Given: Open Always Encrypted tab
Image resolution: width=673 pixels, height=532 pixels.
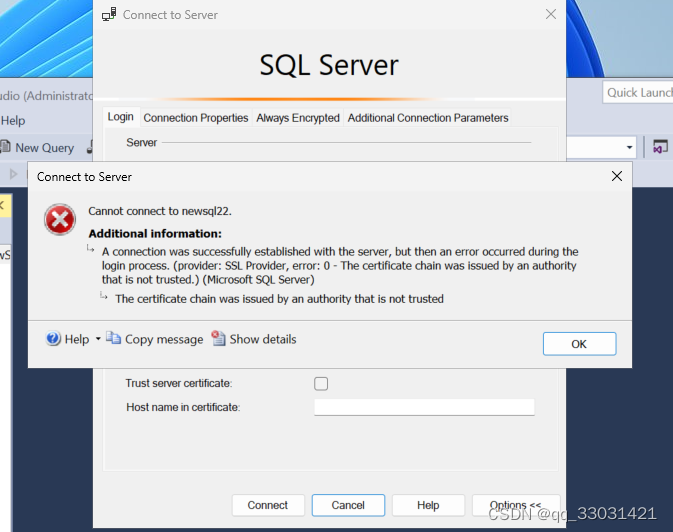Looking at the screenshot, I should (x=298, y=118).
